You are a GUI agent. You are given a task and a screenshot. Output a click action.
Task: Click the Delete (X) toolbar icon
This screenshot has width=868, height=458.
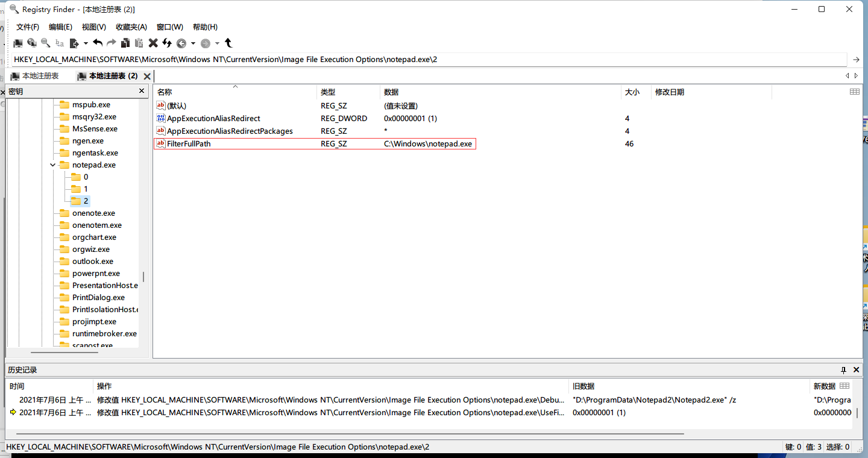click(x=153, y=43)
